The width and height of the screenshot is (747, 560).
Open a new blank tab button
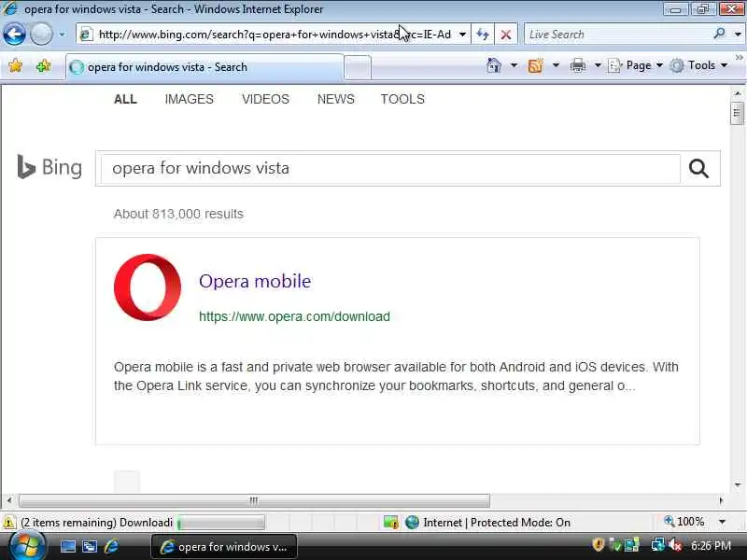click(358, 67)
